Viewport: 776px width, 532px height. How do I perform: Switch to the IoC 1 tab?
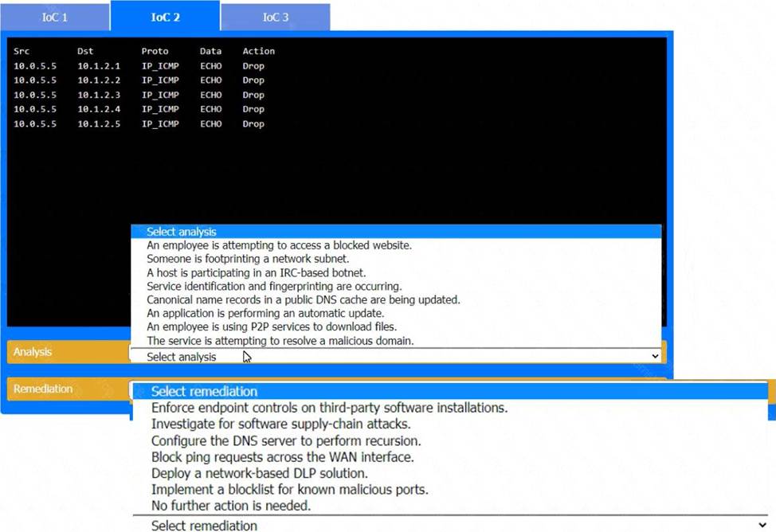point(54,17)
